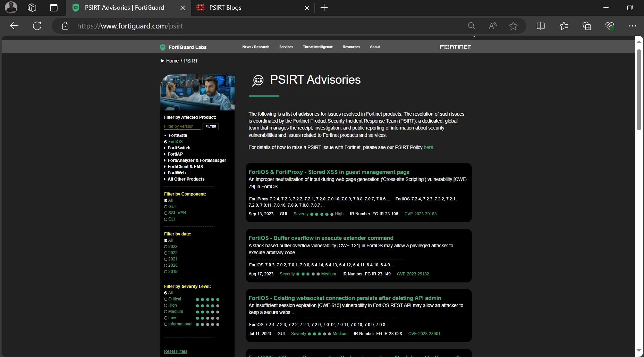Select Critical severity level filter
The width and height of the screenshot is (644, 357).
point(173,299)
